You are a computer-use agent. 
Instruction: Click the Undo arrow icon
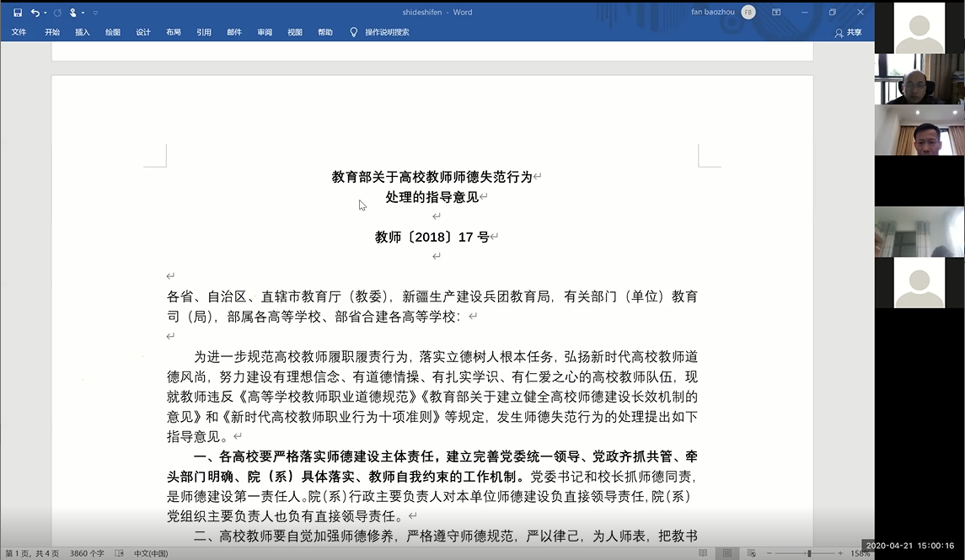tap(35, 13)
